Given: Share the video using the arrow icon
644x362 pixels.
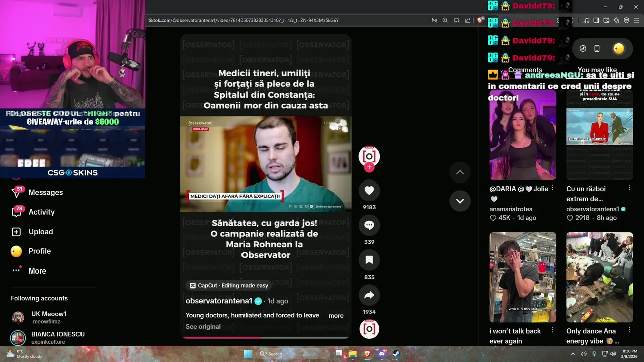Looking at the screenshot, I should pos(369,295).
